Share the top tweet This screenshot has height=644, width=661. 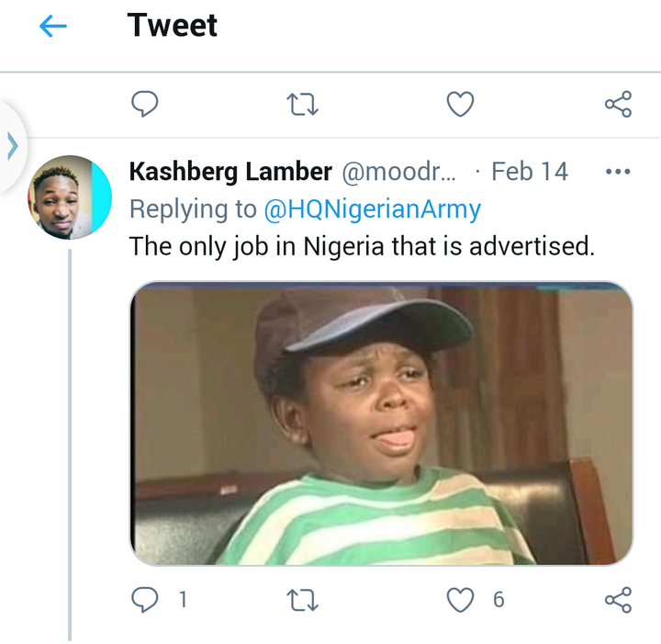618,104
